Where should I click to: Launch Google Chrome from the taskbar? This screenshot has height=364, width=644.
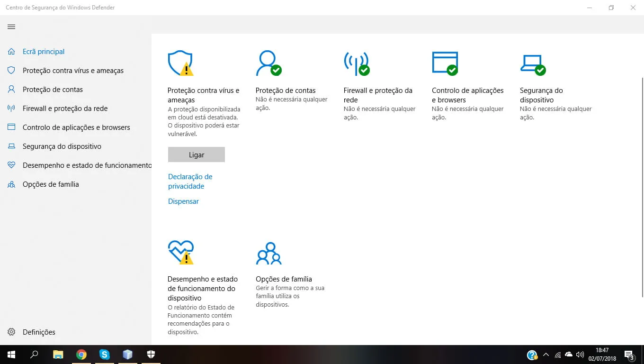(81, 355)
